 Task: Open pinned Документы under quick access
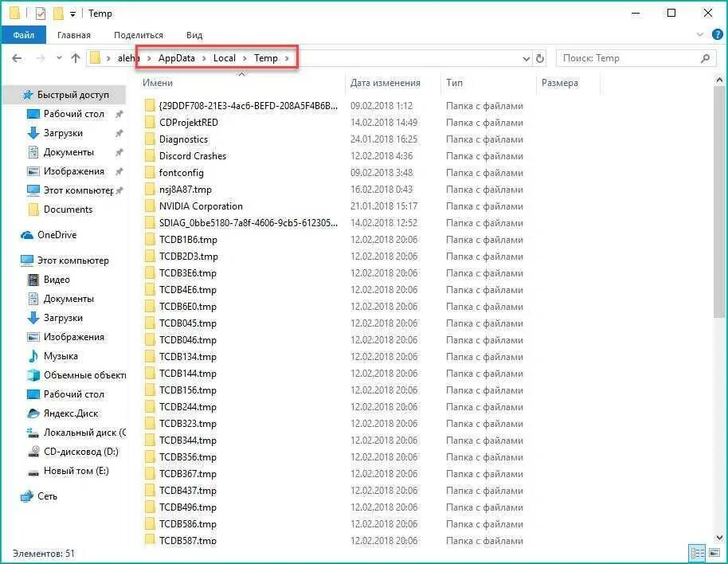[68, 152]
